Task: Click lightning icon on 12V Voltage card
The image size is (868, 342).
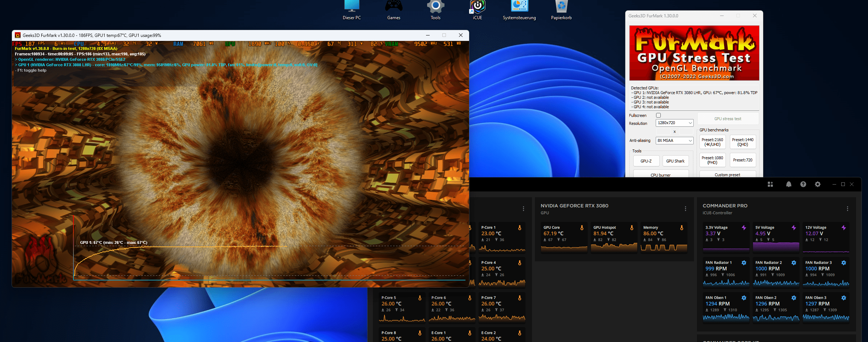Action: [844, 228]
